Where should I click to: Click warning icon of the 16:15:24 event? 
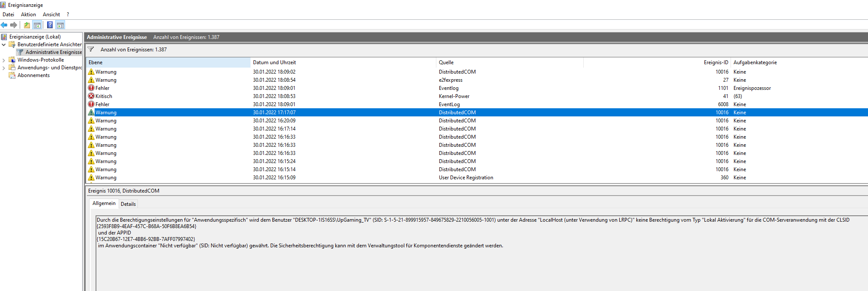(91, 161)
